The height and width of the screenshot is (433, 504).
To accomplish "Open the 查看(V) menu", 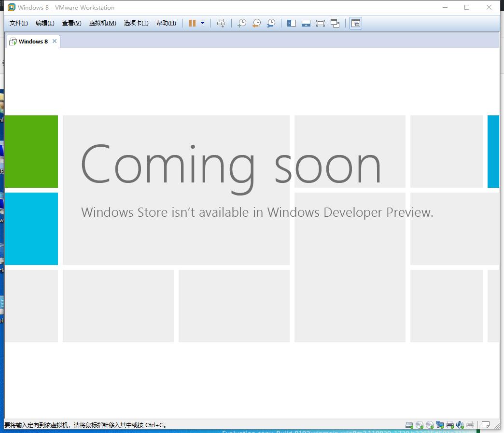I will tap(71, 23).
